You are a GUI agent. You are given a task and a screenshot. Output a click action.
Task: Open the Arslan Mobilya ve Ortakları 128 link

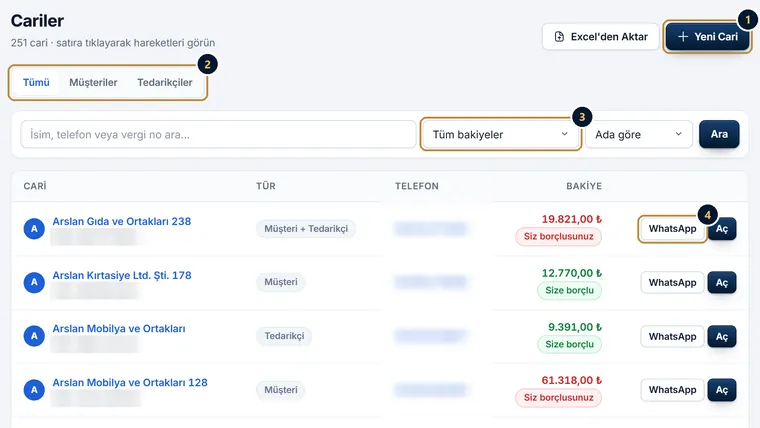point(130,382)
